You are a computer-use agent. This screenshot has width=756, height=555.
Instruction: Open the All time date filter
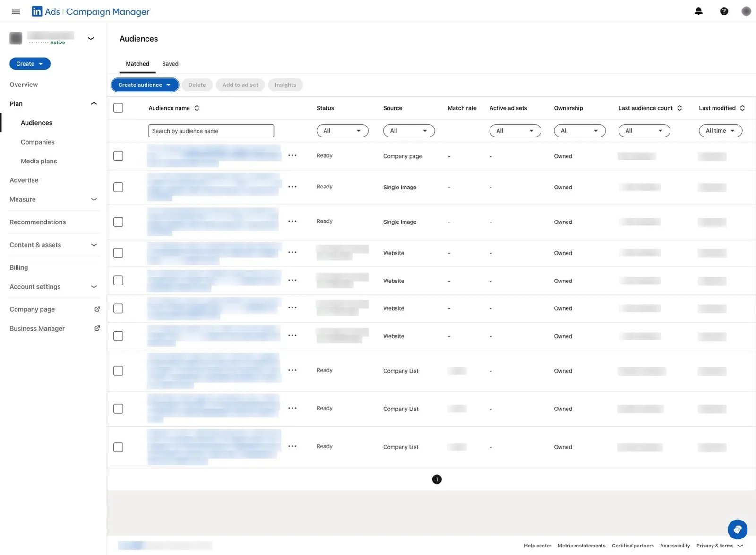coord(721,131)
